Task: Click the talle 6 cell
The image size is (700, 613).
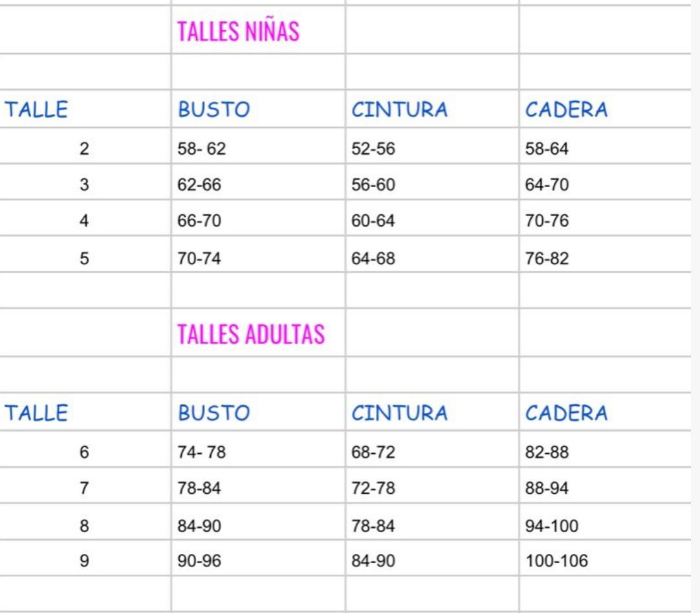Action: pos(84,452)
